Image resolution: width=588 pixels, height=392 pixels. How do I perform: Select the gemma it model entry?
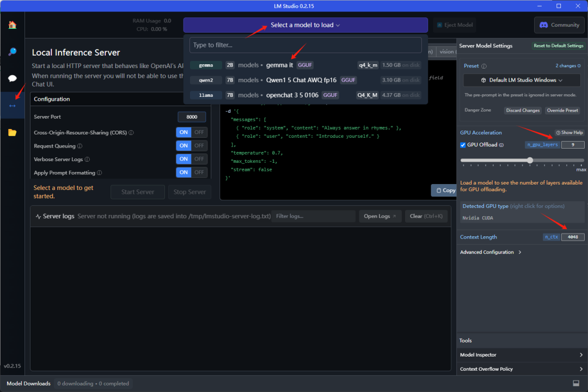[305, 65]
